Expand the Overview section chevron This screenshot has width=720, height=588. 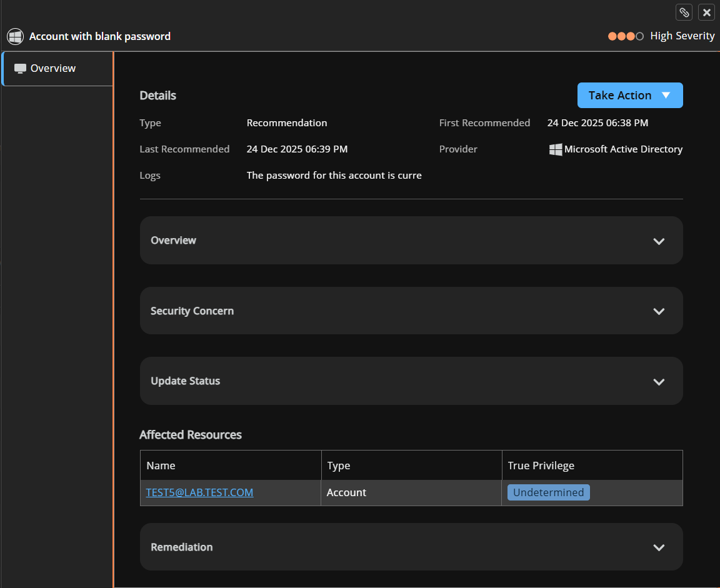[x=659, y=241]
